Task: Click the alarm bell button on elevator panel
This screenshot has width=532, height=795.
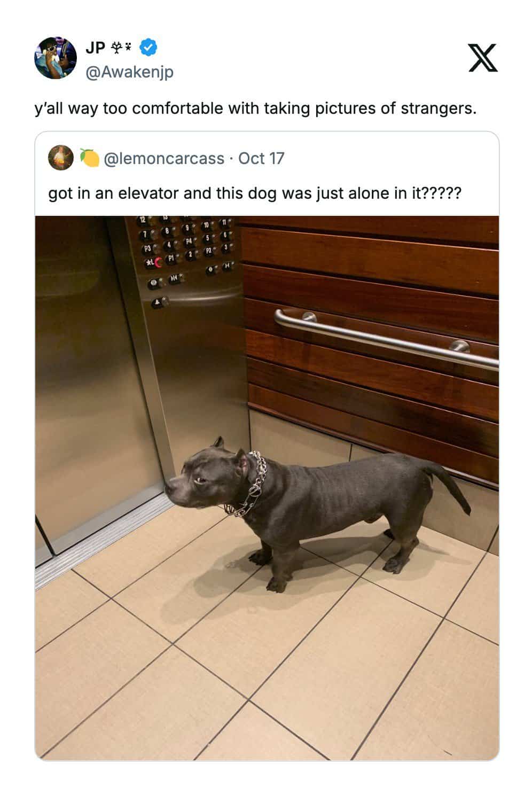Action: pos(159,303)
